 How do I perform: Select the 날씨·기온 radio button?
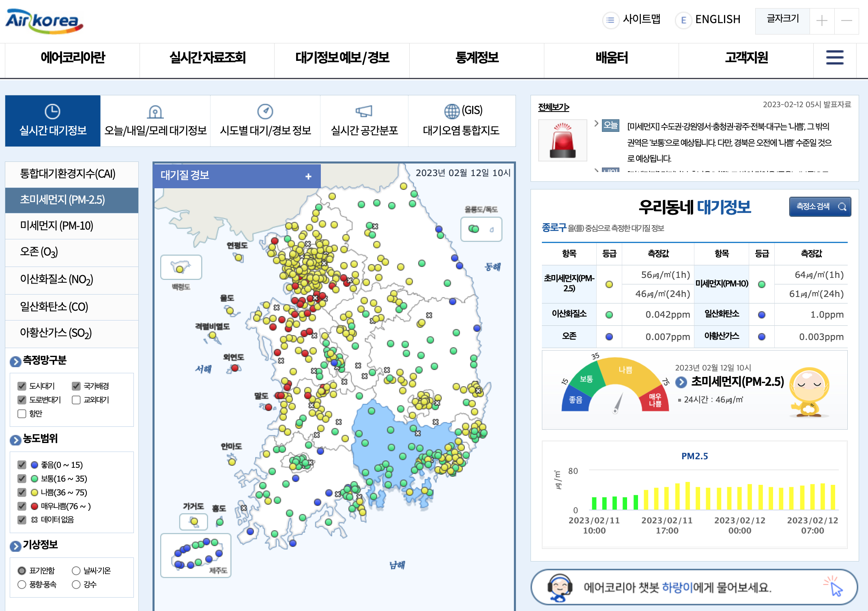[x=76, y=571]
